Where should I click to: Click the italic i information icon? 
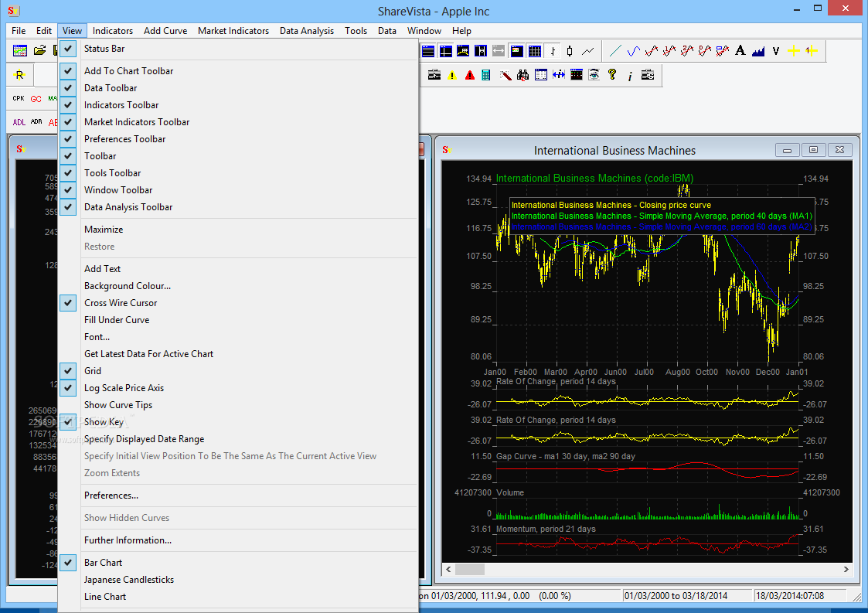pyautogui.click(x=630, y=75)
